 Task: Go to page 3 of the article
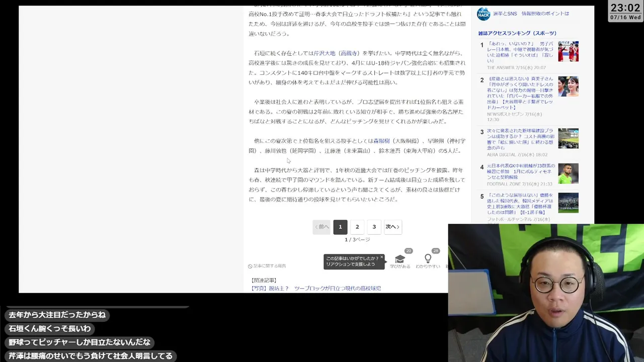(x=374, y=227)
